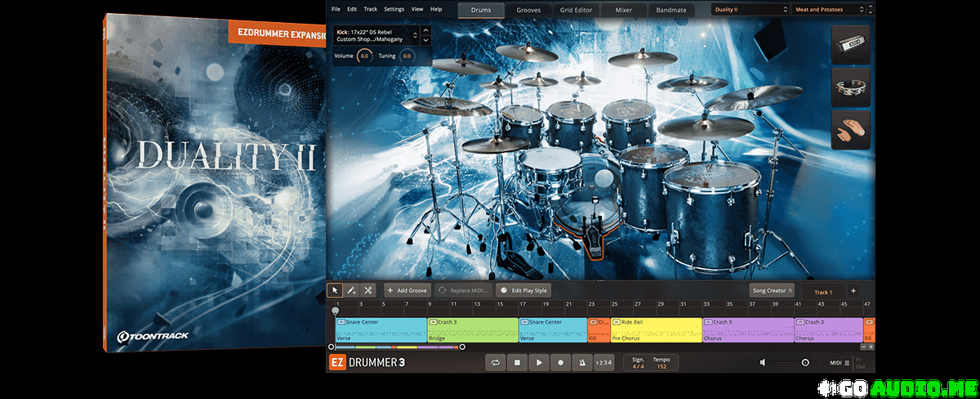Open the Help menu
The height and width of the screenshot is (399, 980).
point(436,9)
